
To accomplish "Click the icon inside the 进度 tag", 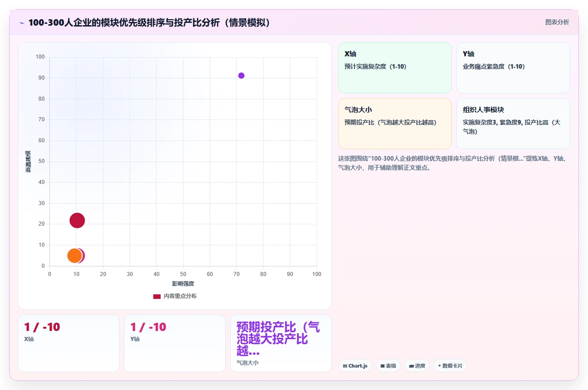I will pos(411,366).
